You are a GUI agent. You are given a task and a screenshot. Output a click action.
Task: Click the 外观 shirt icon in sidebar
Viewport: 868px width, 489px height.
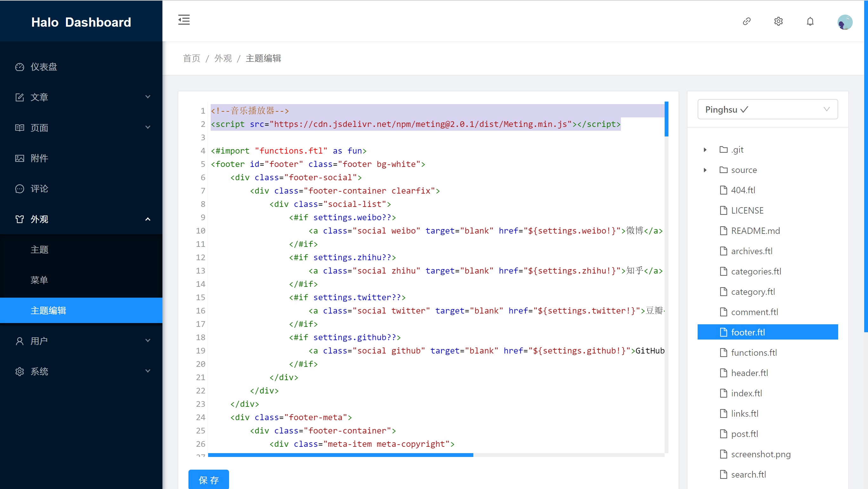[x=20, y=219]
